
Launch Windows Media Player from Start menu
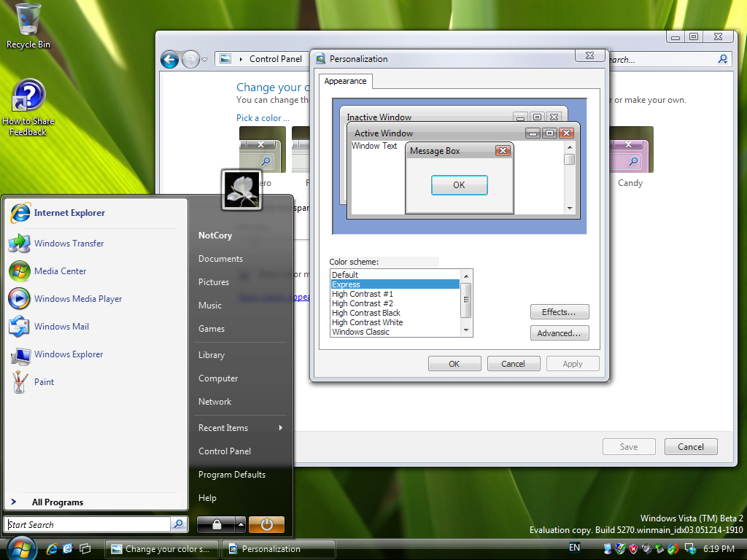click(x=77, y=299)
